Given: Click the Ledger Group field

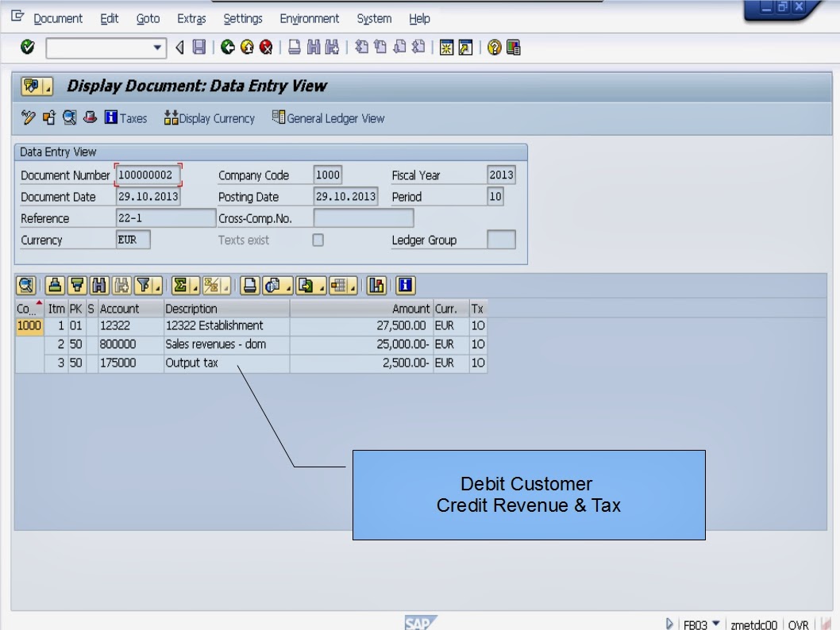Looking at the screenshot, I should (x=501, y=240).
